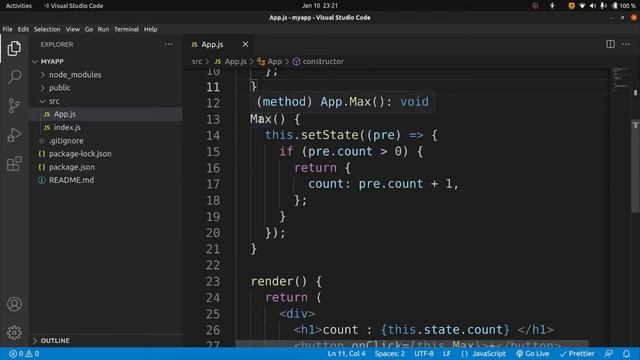This screenshot has height=360, width=640.
Task: Click src in the breadcrumb
Action: click(197, 61)
